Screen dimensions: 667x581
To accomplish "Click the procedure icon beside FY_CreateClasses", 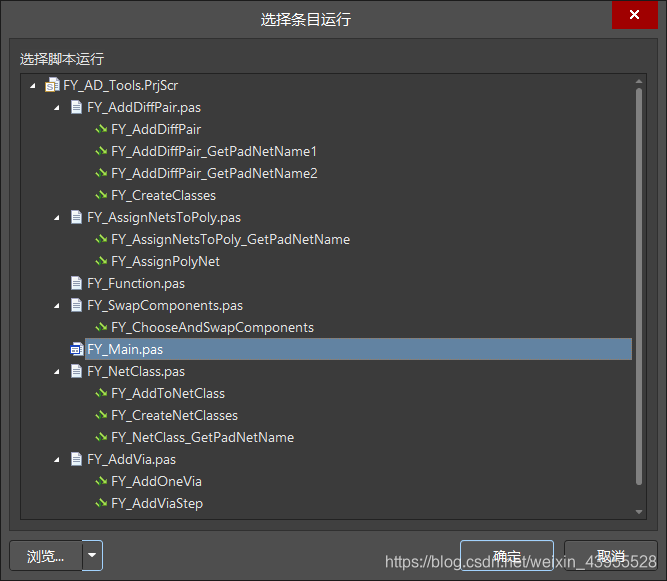I will pos(100,196).
